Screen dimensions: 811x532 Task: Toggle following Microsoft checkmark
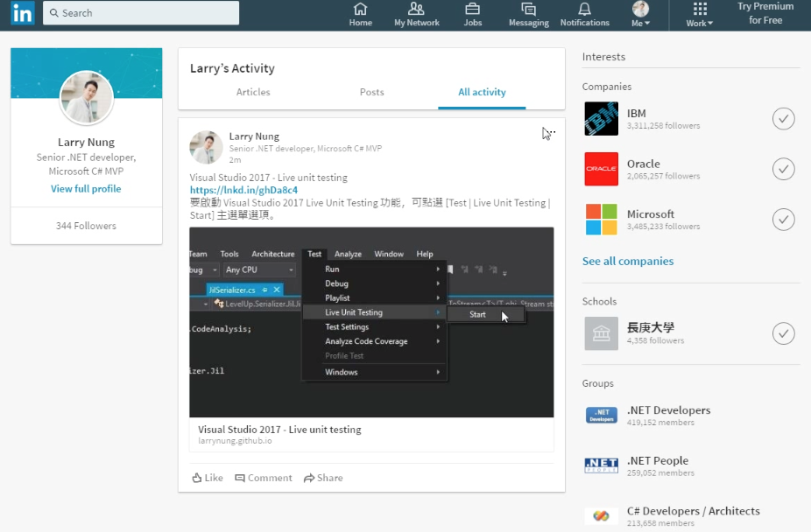(x=784, y=220)
